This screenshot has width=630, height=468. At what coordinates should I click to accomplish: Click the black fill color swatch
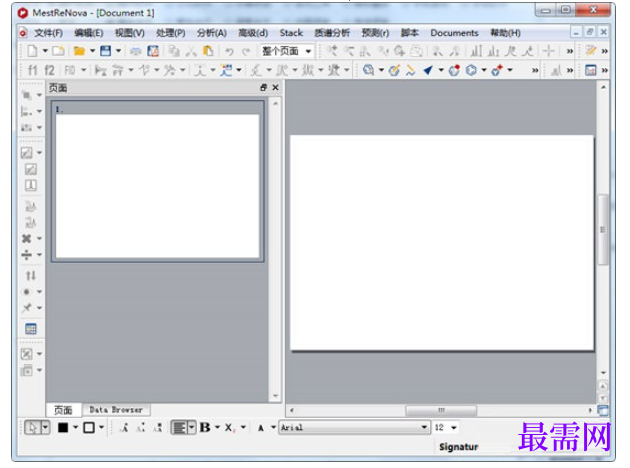(63, 428)
